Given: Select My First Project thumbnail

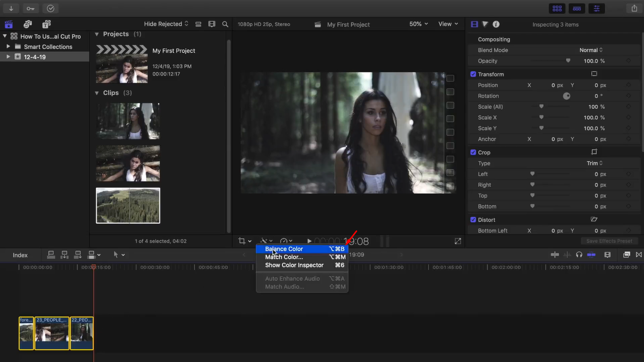Looking at the screenshot, I should tap(122, 64).
